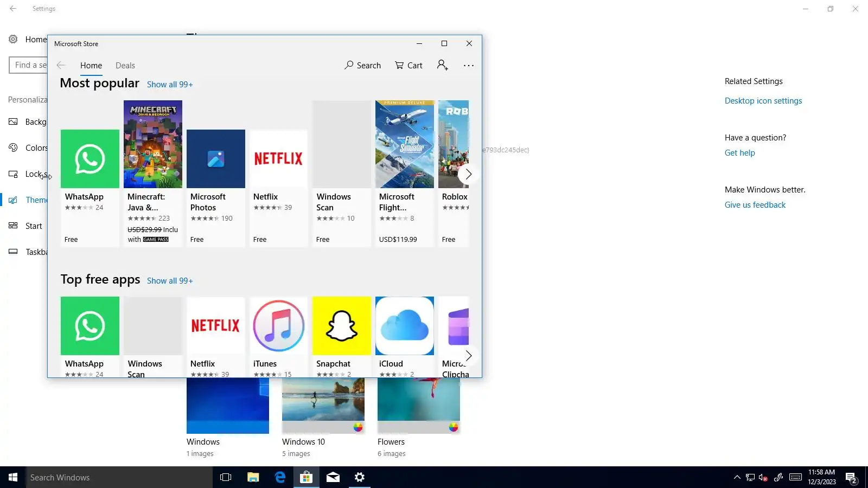Open Mail app from taskbar
The image size is (868, 488).
[333, 477]
